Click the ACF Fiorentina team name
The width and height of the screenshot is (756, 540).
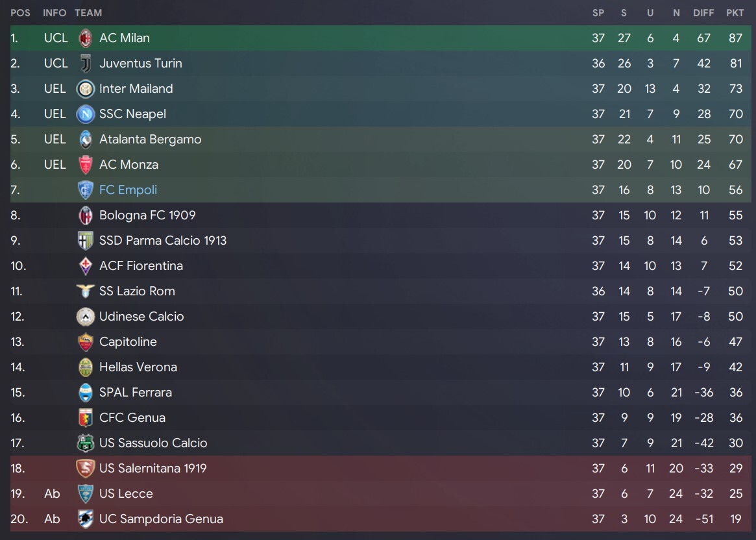141,265
